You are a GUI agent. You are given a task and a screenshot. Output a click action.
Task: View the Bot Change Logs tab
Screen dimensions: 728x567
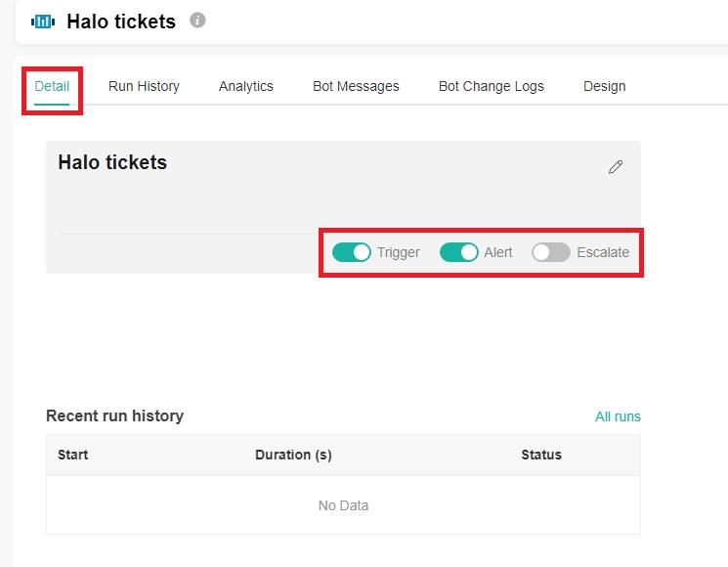(x=491, y=86)
